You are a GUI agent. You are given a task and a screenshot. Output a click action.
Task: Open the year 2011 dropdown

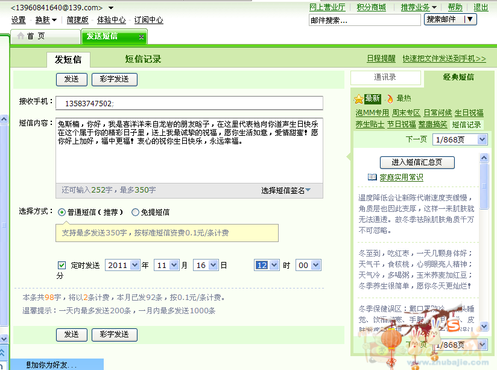coord(135,265)
